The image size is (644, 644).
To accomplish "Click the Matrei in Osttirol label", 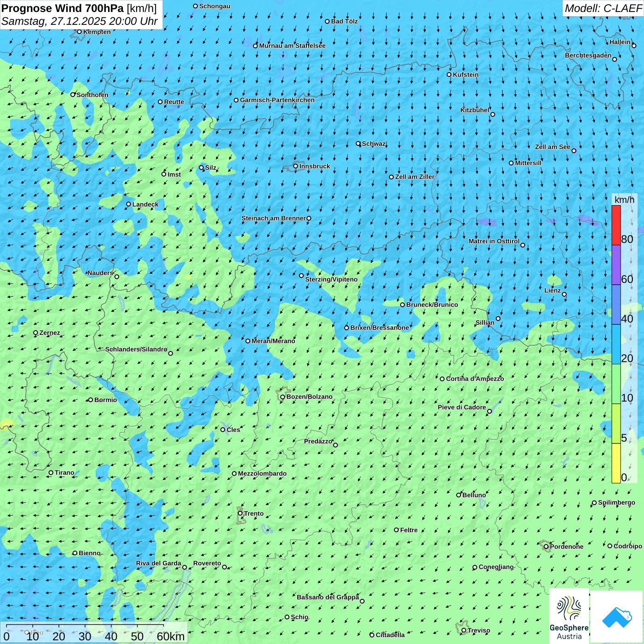I will [494, 241].
